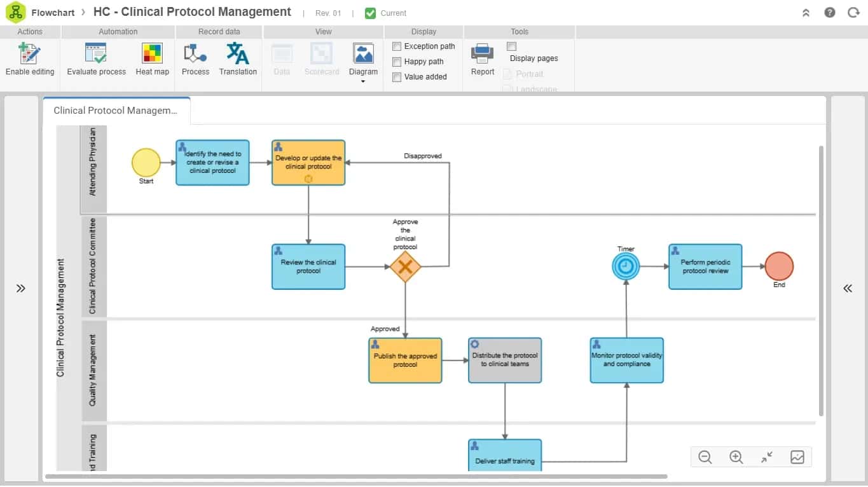Click the overview chart icon
This screenshot has width=868, height=487.
797,456
